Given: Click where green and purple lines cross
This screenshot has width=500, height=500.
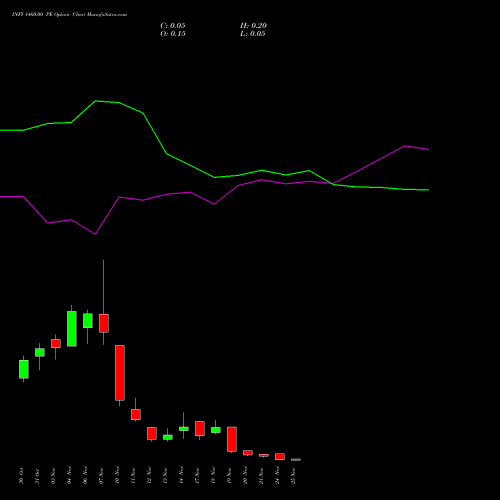Looking at the screenshot, I should [x=332, y=184].
